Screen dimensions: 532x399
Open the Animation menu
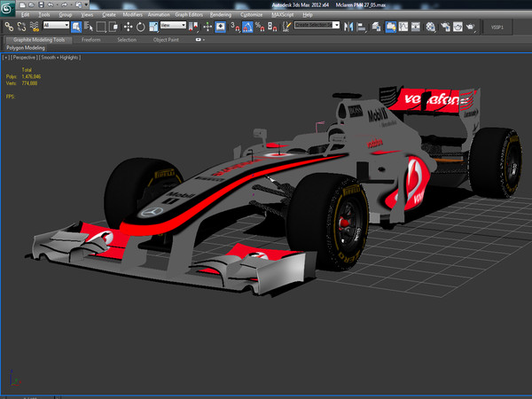tap(159, 14)
